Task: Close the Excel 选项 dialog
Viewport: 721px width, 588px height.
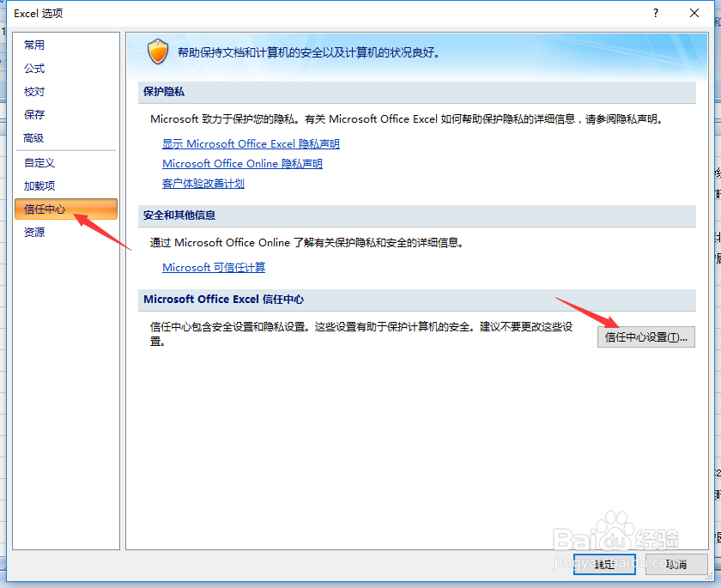Action: (694, 14)
